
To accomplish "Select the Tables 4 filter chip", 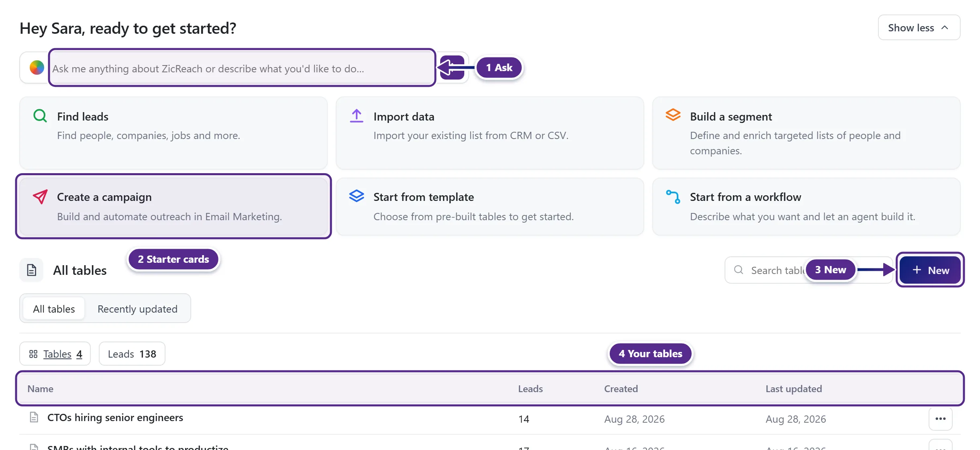I will 55,354.
